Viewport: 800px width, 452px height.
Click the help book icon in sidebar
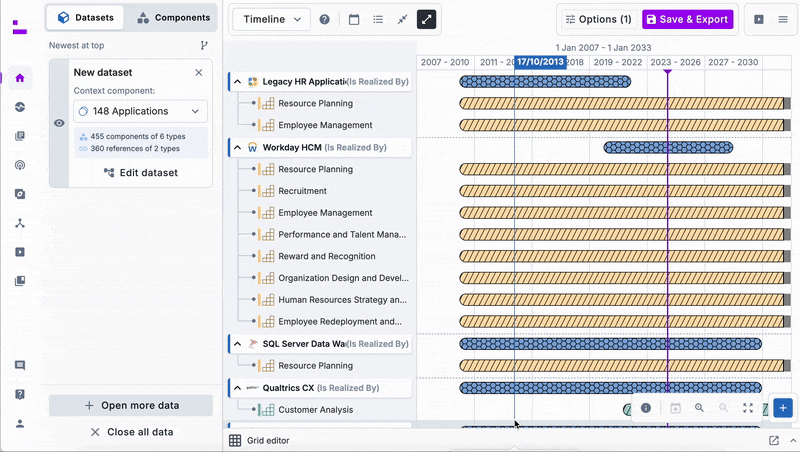click(x=20, y=394)
